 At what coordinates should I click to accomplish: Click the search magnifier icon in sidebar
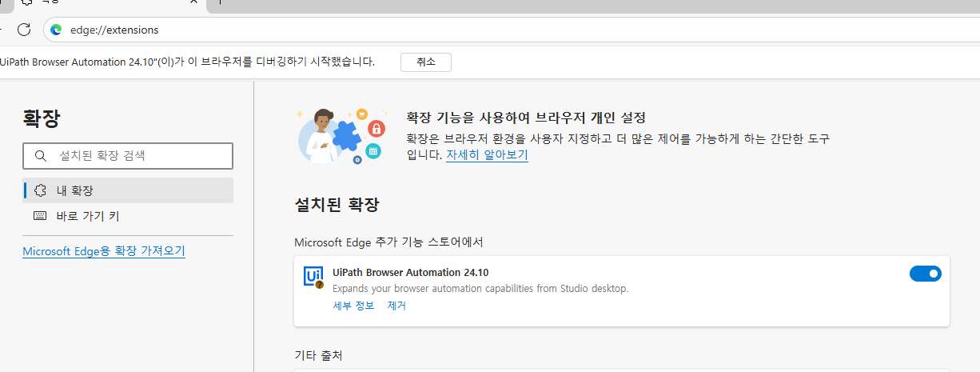(x=40, y=156)
